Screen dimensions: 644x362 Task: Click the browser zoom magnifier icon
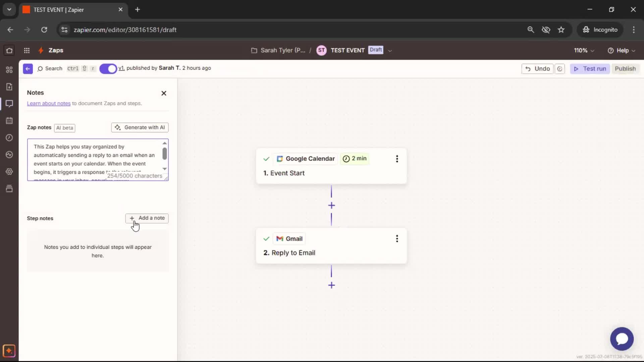[x=531, y=29]
